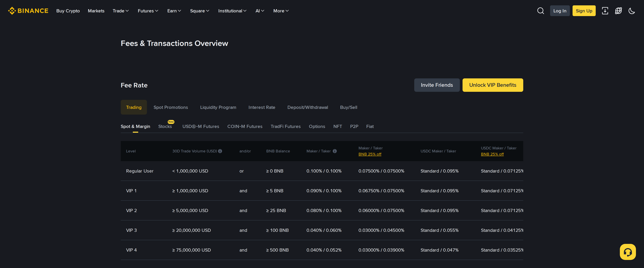The height and width of the screenshot is (268, 644).
Task: Select the Stocks sub-tab
Action: (x=165, y=126)
